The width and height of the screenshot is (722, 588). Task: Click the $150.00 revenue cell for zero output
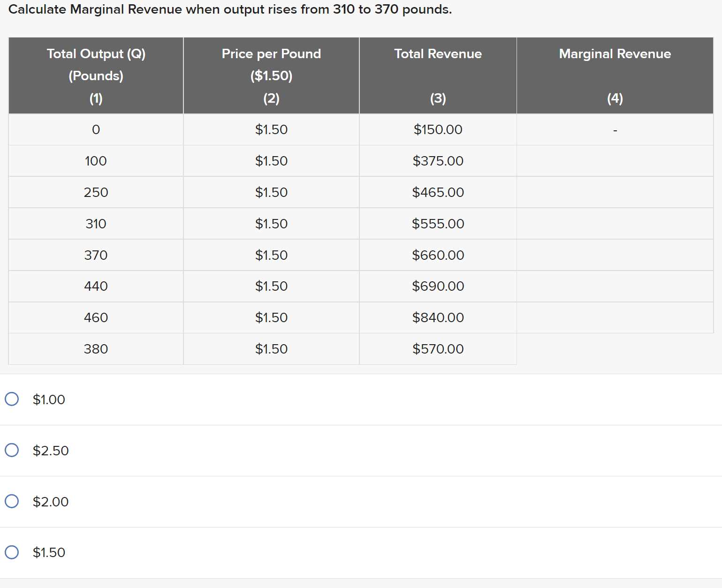438,129
